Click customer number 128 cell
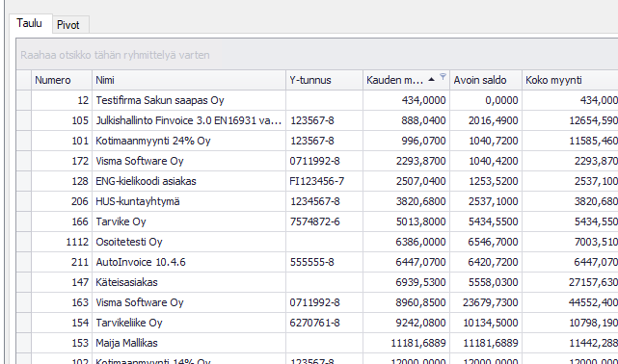The image size is (618, 364). (x=62, y=181)
